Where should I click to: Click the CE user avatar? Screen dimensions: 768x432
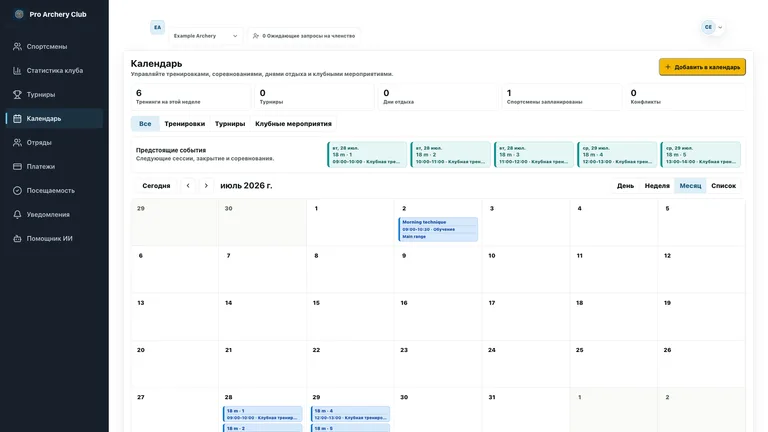[708, 27]
